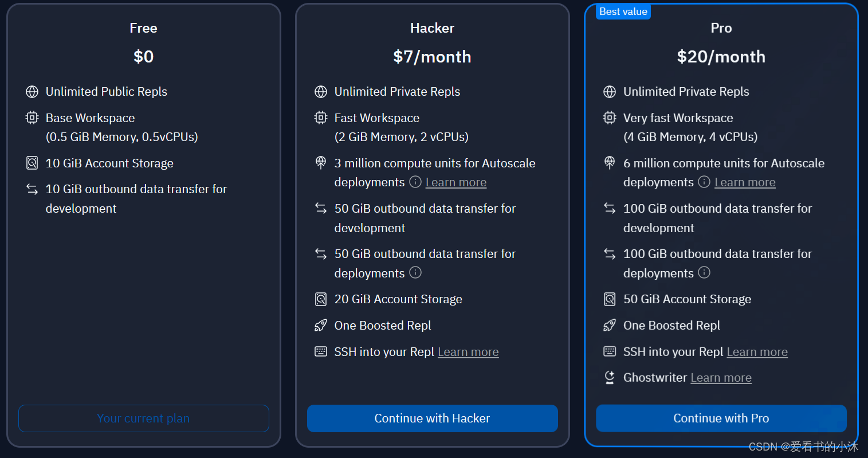
Task: Click the globe icon in Hacker plan
Action: [x=321, y=92]
